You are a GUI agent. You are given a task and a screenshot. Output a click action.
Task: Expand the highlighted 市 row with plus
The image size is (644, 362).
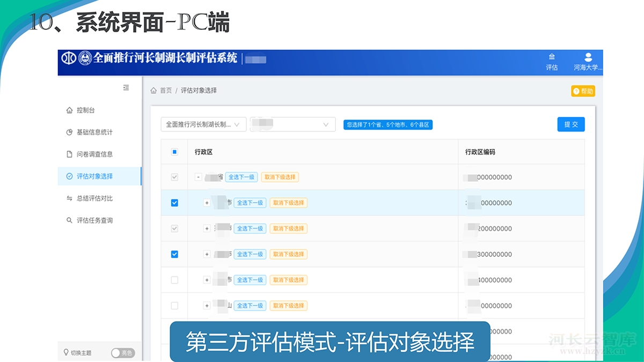207,203
